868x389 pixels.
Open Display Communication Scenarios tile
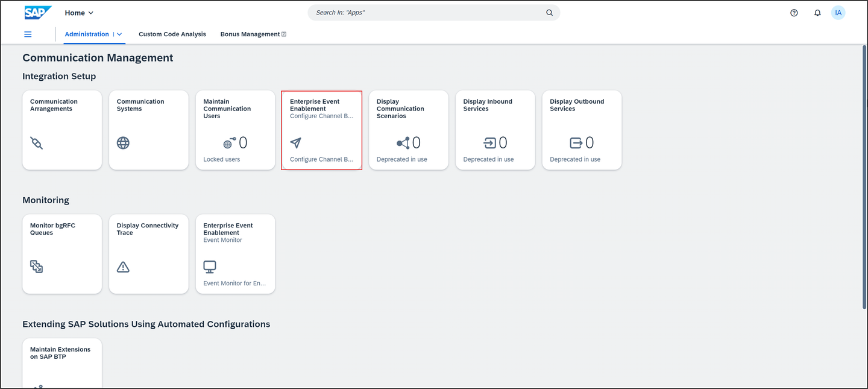coord(409,130)
